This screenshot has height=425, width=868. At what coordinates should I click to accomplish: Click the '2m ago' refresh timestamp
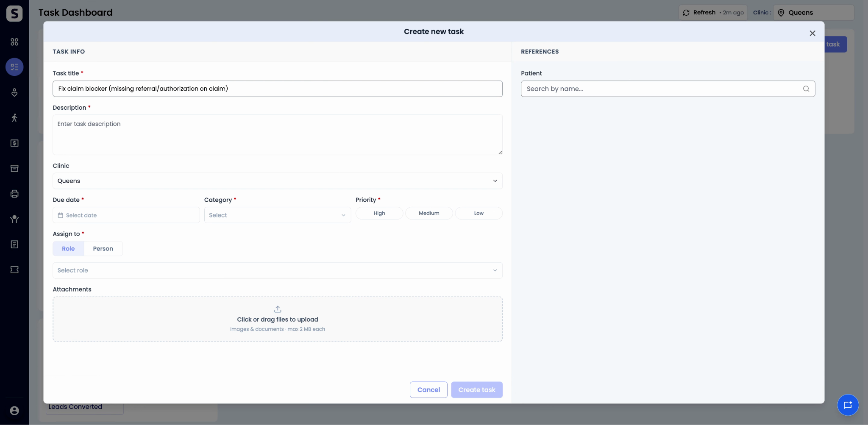coord(733,13)
